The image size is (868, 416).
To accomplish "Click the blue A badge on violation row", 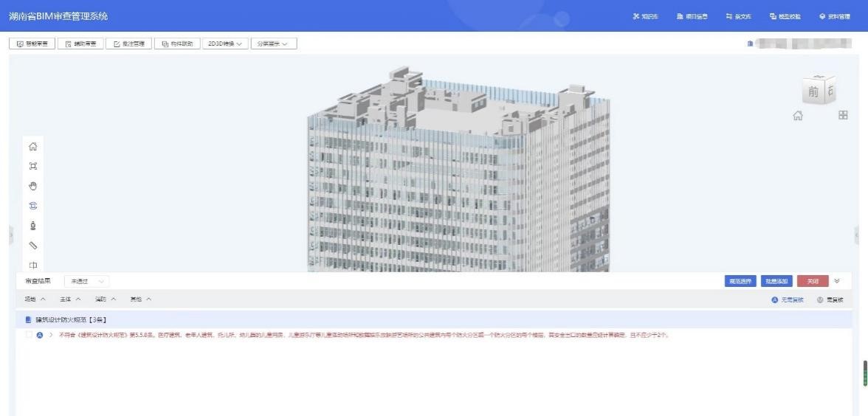I will pyautogui.click(x=40, y=335).
